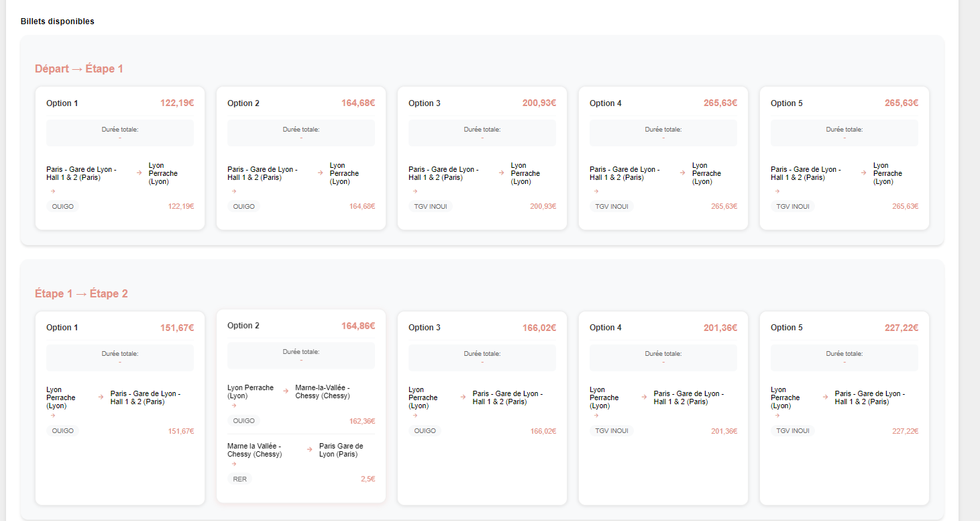Click OUIGO badge beside the 162,36€ segment
This screenshot has width=980, height=521.
pyautogui.click(x=243, y=421)
